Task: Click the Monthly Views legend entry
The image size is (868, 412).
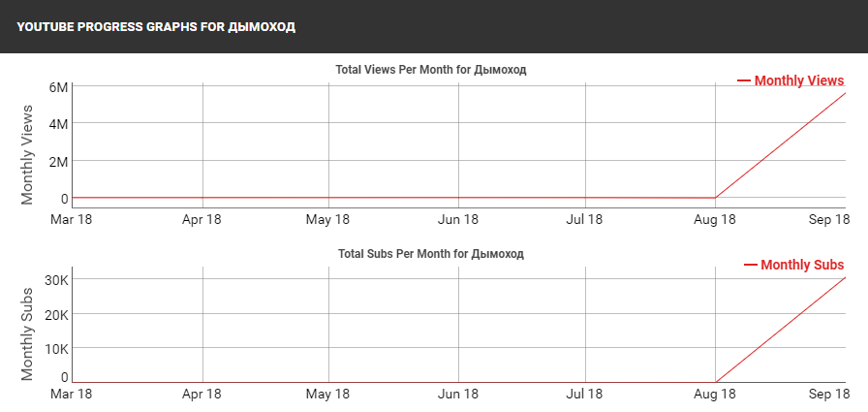Action: [x=790, y=80]
